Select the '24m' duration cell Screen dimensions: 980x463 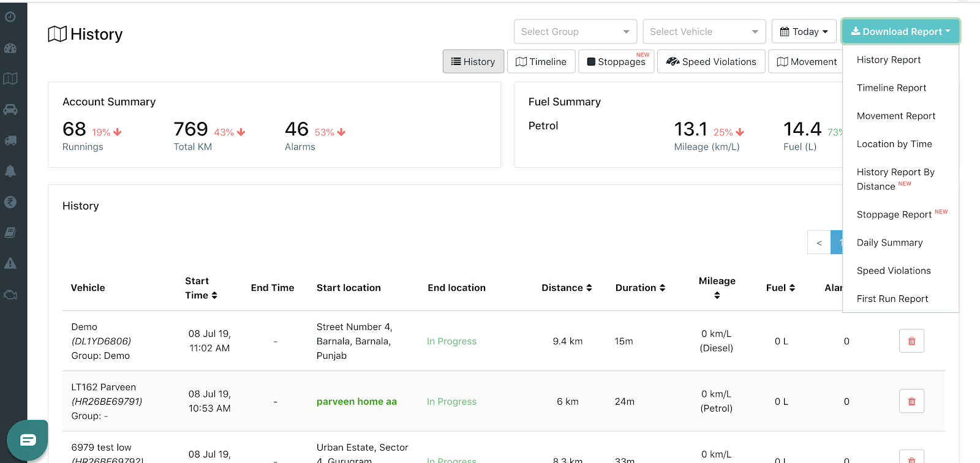point(625,402)
